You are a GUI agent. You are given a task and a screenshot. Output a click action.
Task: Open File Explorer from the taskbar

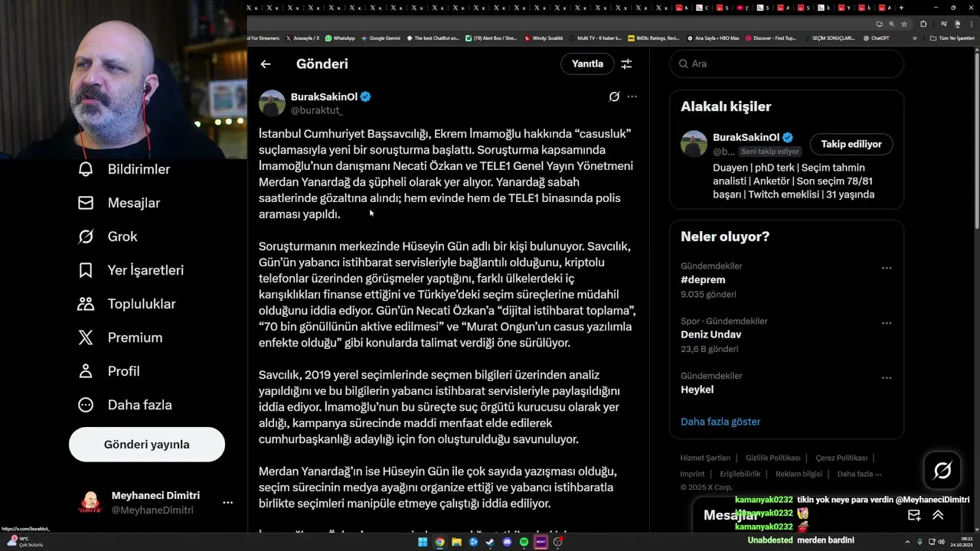(x=456, y=542)
